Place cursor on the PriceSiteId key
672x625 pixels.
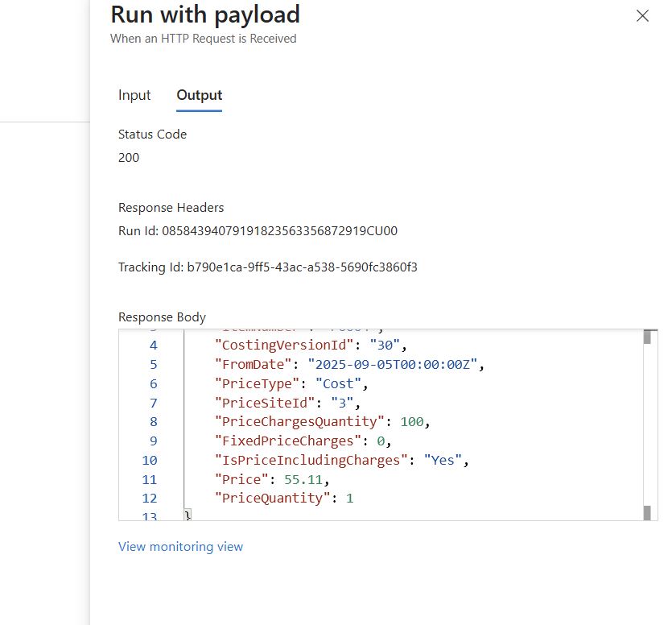(265, 403)
